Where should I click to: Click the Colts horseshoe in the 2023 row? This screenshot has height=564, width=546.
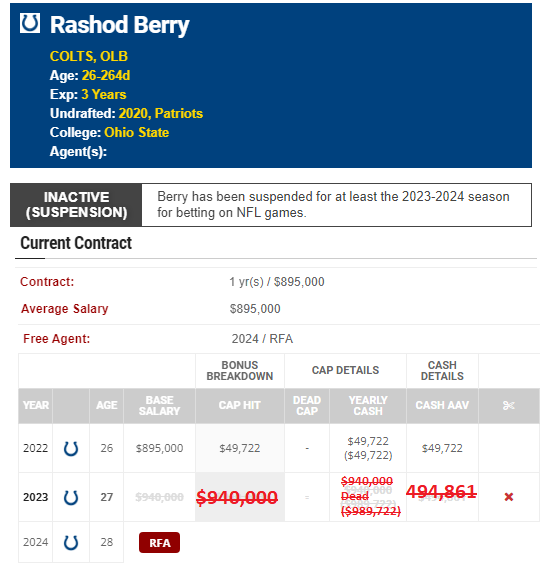pos(71,497)
